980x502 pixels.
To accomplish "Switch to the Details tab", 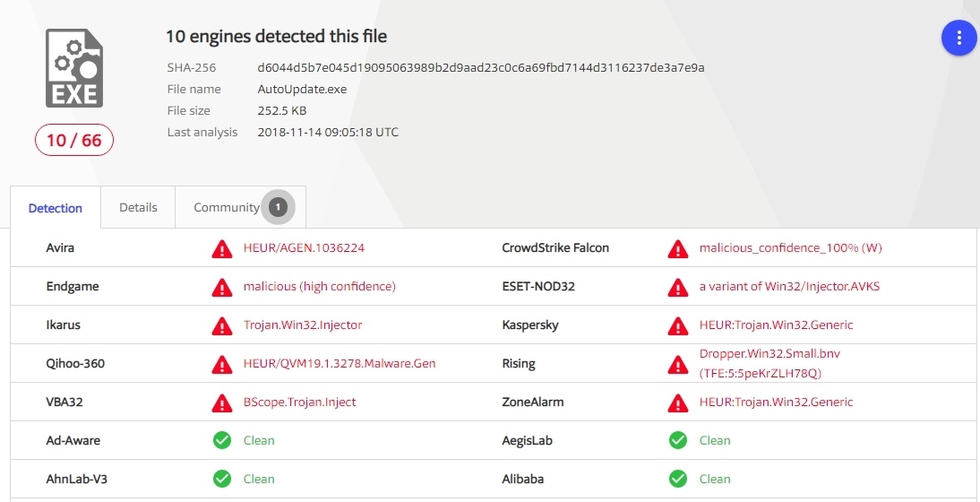I will [138, 208].
